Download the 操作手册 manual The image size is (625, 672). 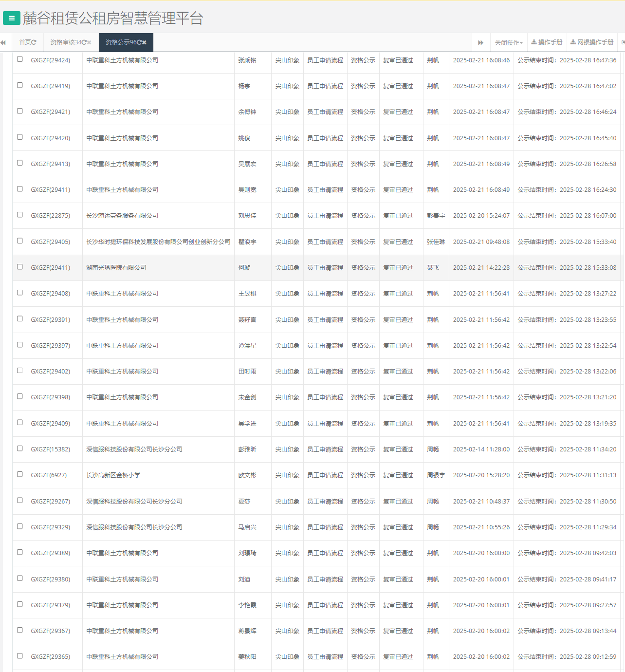point(547,42)
